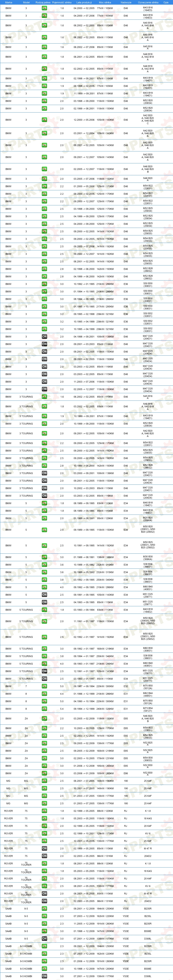173x980 pixels.
Task: Click petrol icon in BMW 7 5.0 row
Action: pos(44,686)
